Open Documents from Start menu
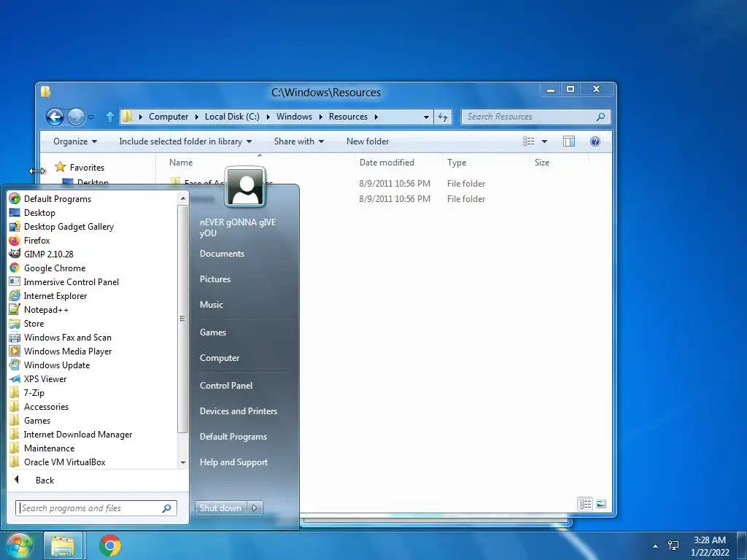Viewport: 747px width, 560px height. [222, 254]
